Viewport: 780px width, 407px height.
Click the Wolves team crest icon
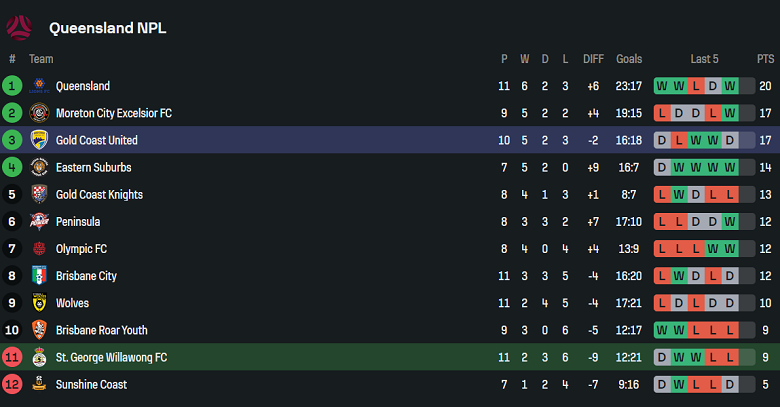coord(39,303)
